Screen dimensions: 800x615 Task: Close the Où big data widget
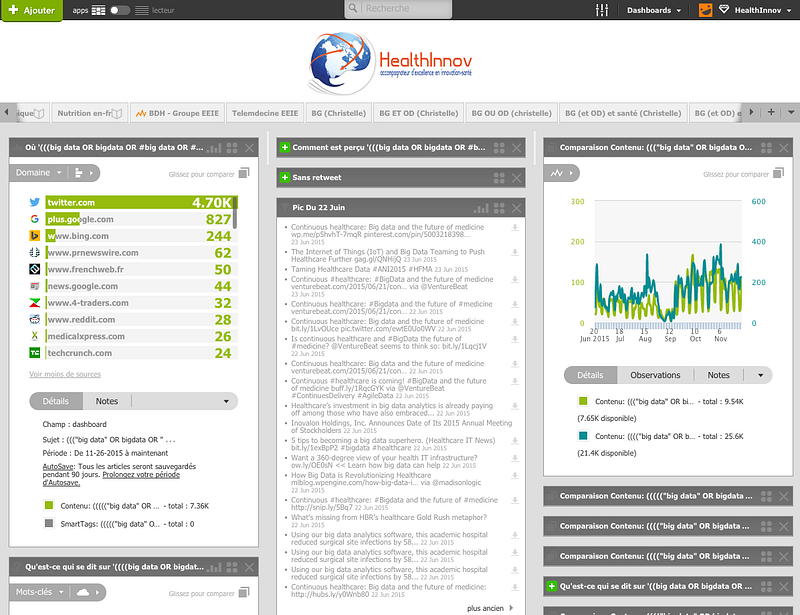coord(249,148)
